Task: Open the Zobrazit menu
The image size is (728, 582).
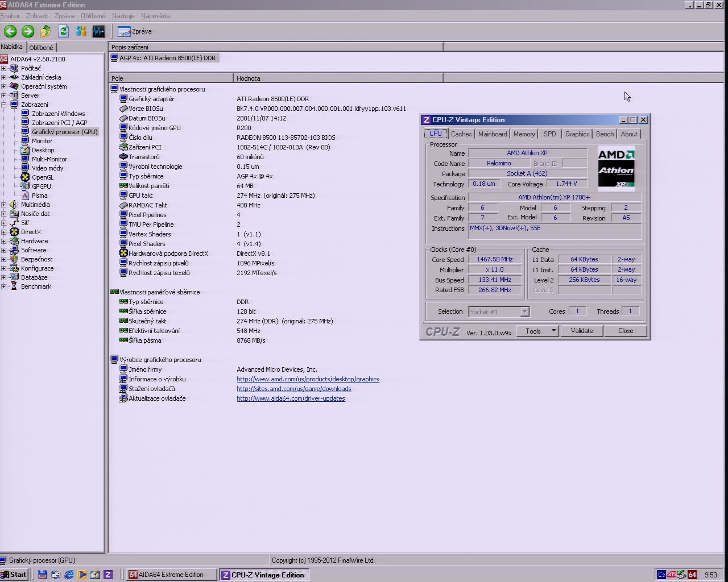Action: [37, 16]
